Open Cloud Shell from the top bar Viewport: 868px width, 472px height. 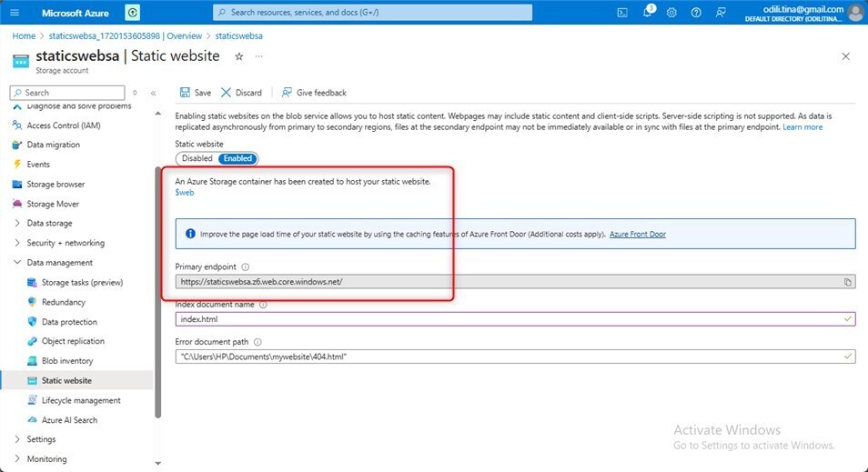coord(622,12)
